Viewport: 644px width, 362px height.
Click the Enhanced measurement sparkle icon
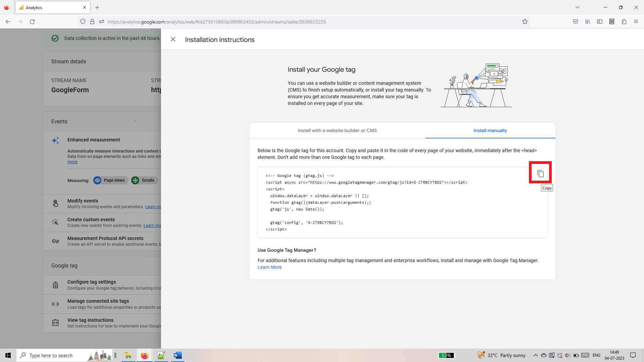click(x=55, y=140)
